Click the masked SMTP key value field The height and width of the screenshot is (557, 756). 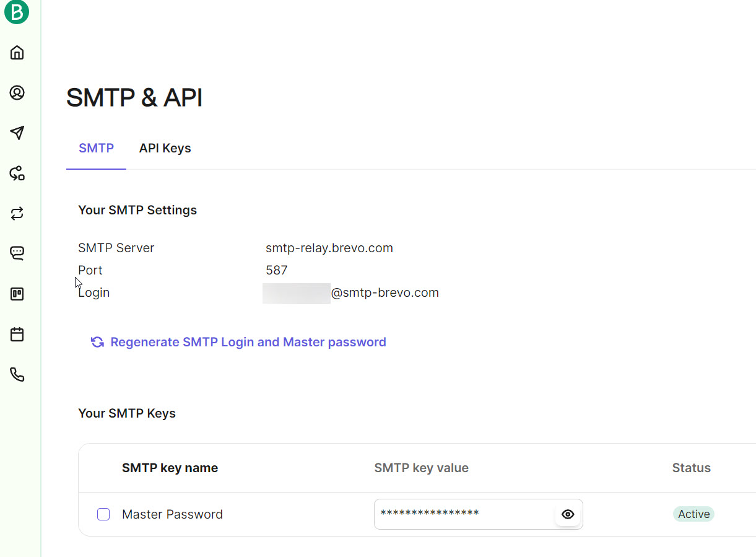[479, 514]
